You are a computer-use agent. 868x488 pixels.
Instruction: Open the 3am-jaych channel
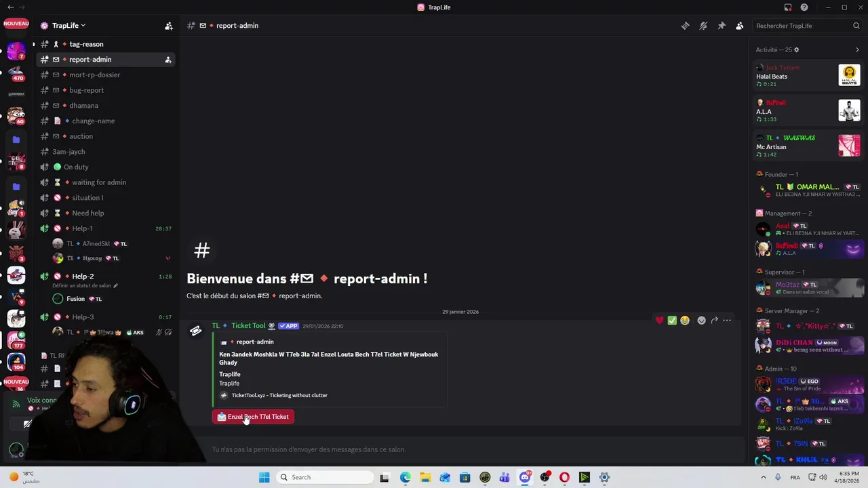tap(105, 152)
